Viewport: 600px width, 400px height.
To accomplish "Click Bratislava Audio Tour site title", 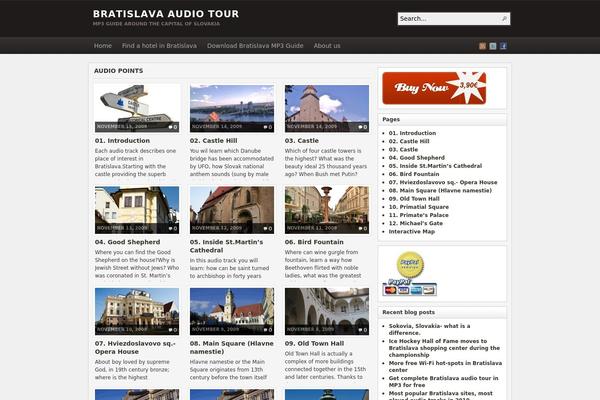I will point(166,14).
